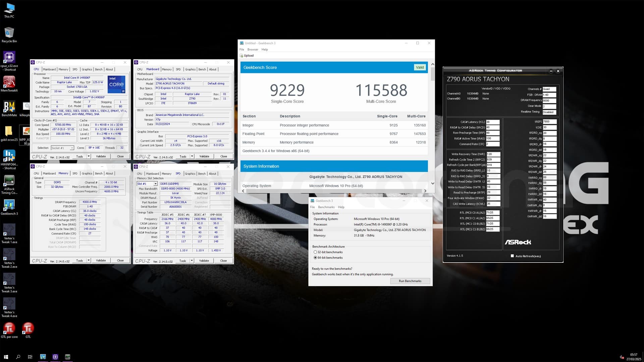This screenshot has height=362, width=644.
Task: Open the Recycle Bin desktop icon
Action: pos(9,35)
